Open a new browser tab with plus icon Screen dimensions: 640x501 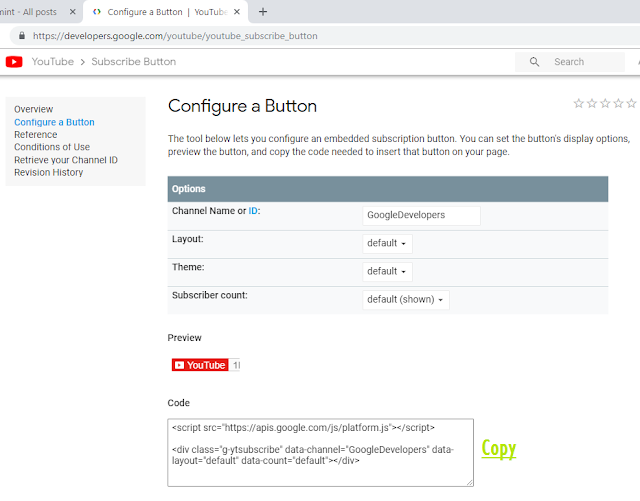point(263,12)
